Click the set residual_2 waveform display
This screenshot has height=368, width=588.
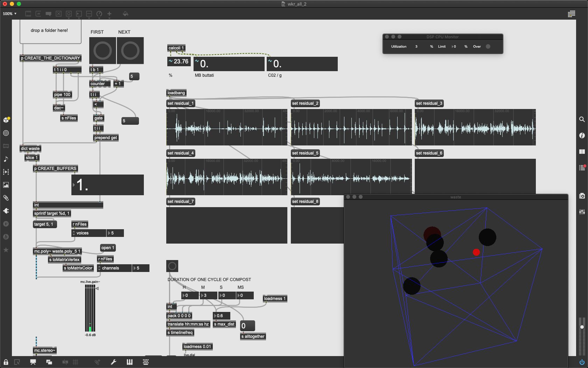pyautogui.click(x=351, y=127)
